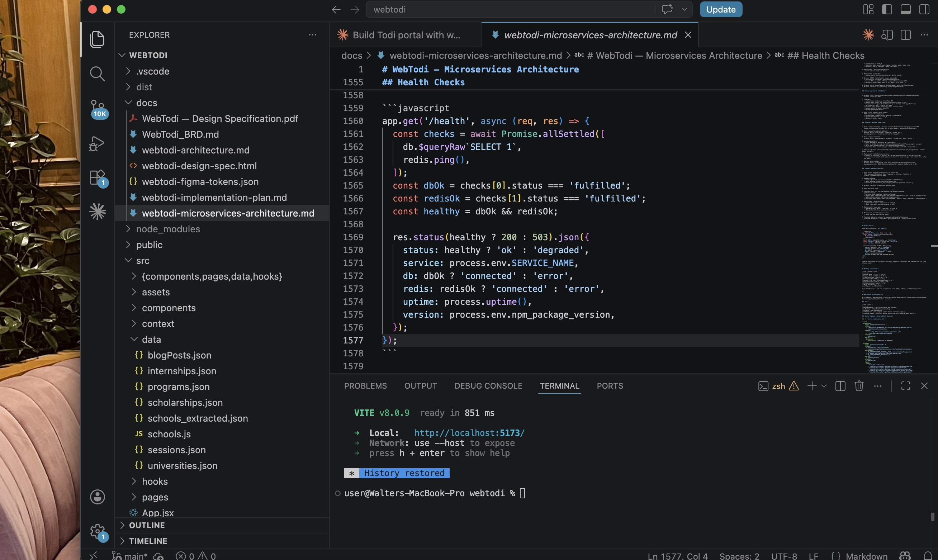Click the Accounts icon in activity bar
This screenshot has height=560, width=938.
click(x=97, y=497)
